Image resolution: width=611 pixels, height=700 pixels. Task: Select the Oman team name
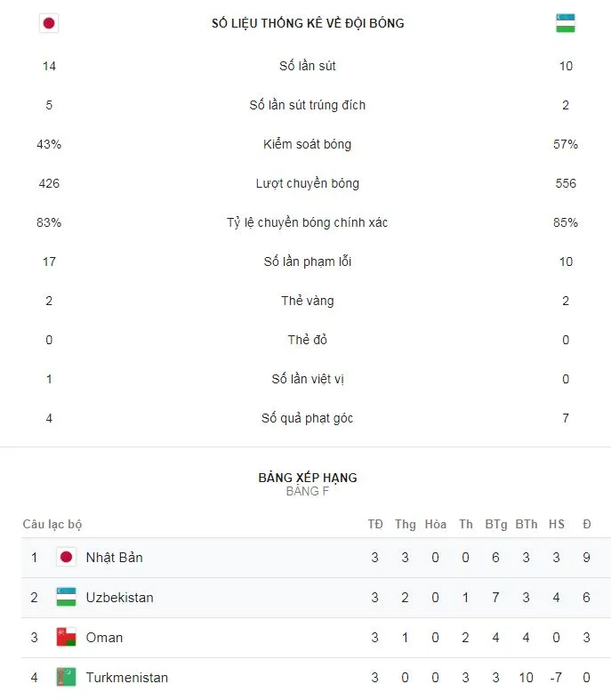104,638
